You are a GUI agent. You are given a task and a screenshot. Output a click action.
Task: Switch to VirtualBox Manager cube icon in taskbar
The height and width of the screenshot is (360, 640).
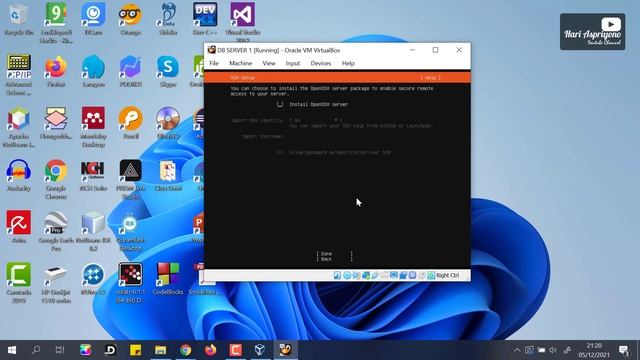coord(260,350)
